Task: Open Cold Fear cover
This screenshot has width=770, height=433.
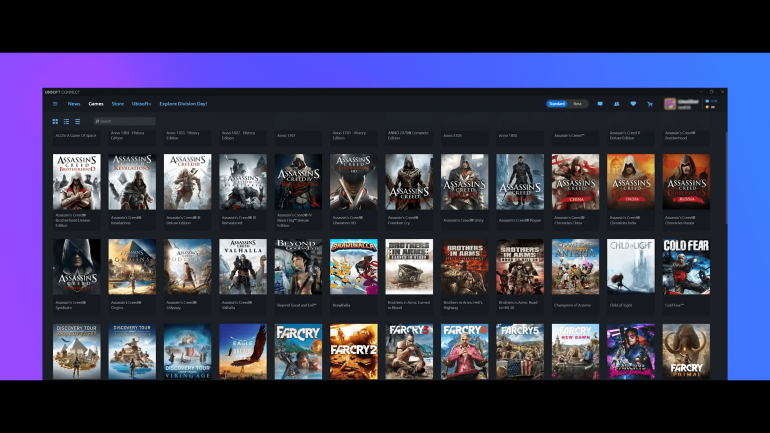Action: tap(686, 267)
